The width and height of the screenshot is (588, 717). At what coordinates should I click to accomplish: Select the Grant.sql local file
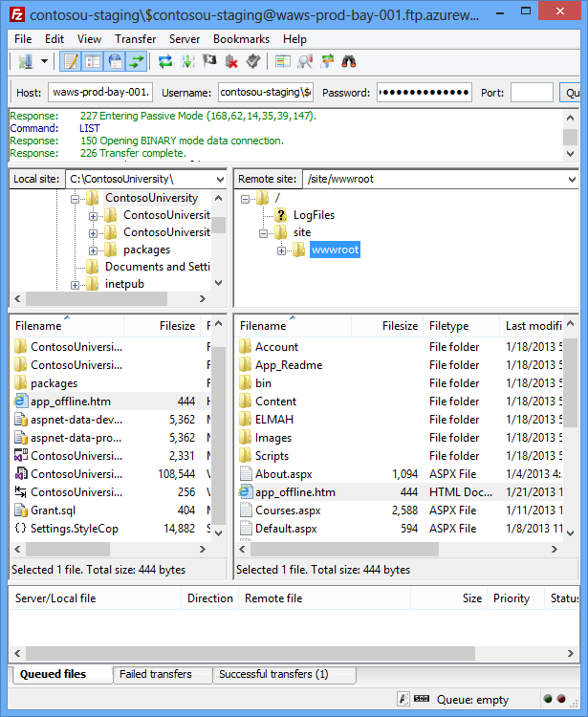point(110,511)
